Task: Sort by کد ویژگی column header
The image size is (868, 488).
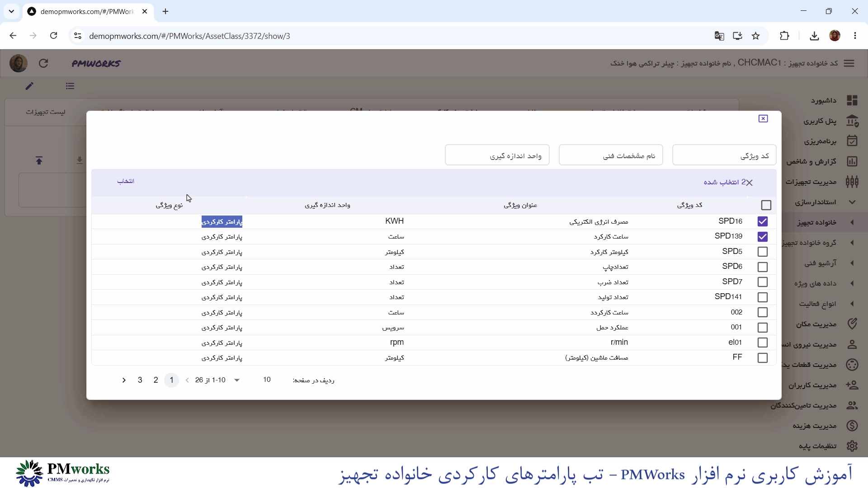Action: 690,205
